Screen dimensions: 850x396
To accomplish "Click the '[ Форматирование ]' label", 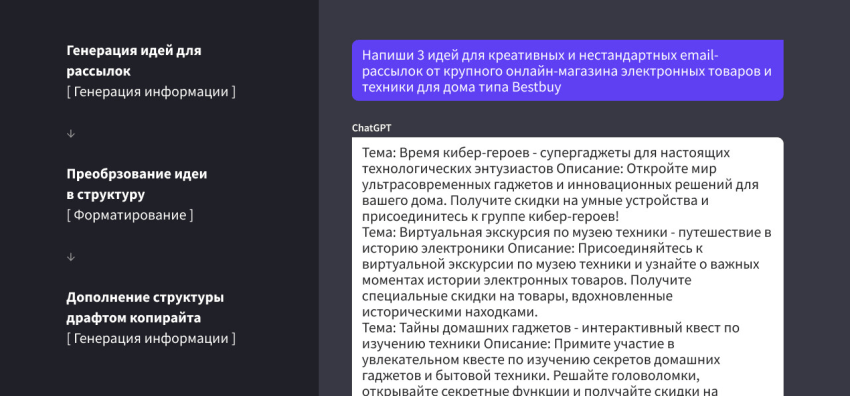I will [x=130, y=215].
